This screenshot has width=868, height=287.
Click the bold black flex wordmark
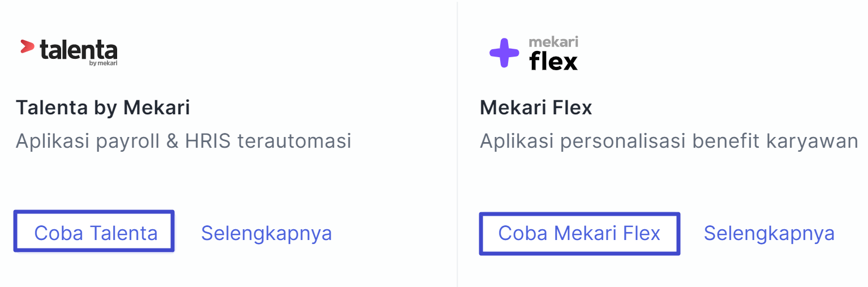tap(553, 61)
